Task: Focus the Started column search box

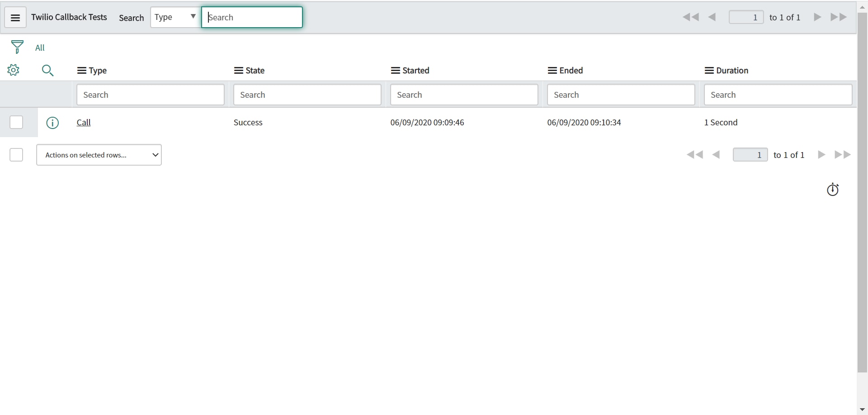Action: 464,95
